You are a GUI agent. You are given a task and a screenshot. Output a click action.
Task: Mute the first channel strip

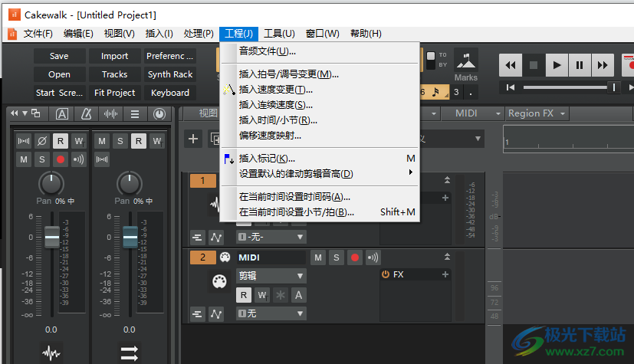(24, 159)
